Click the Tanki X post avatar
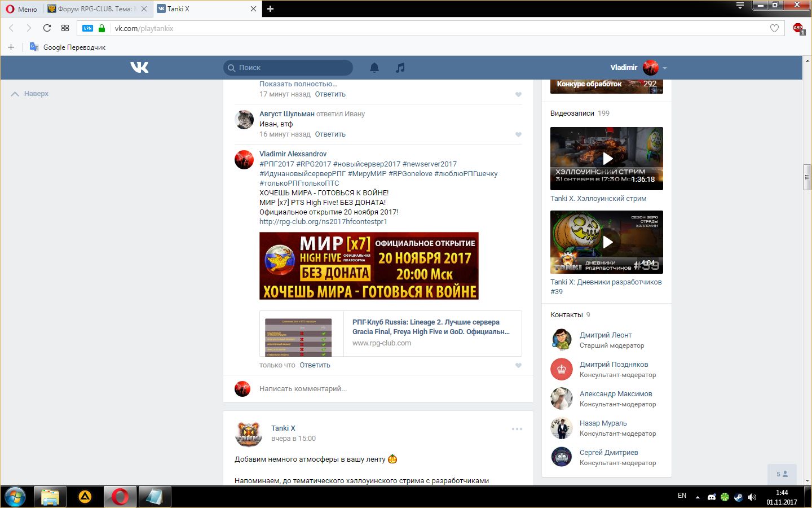Screen dimensions: 812x508 pos(248,433)
